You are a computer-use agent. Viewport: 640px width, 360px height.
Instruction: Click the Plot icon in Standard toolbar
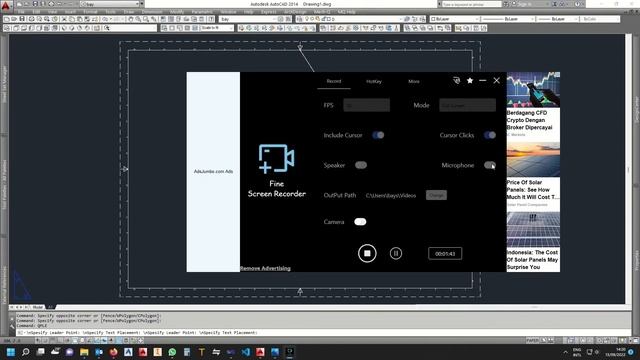[32, 19]
